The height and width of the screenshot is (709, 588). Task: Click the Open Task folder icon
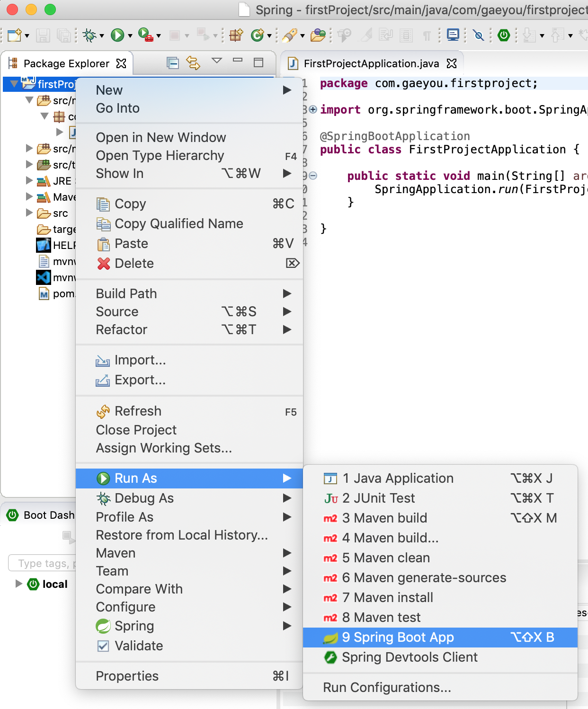[x=318, y=35]
